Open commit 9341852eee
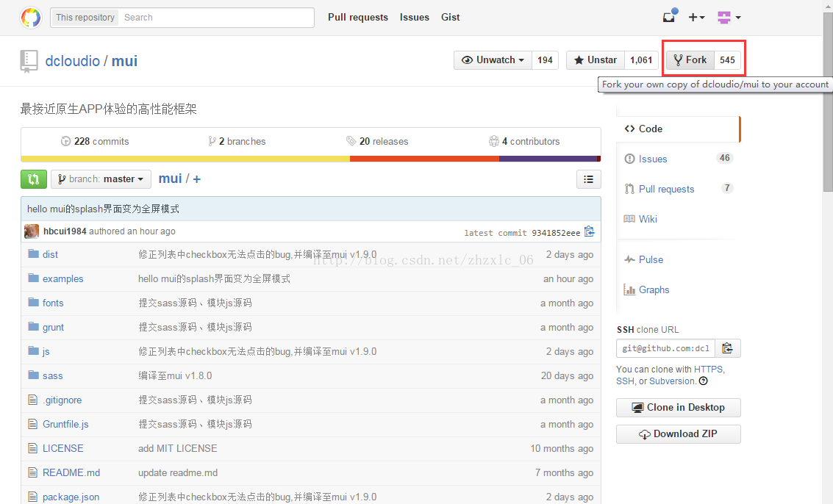Viewport: 833px width, 504px height. click(x=556, y=233)
